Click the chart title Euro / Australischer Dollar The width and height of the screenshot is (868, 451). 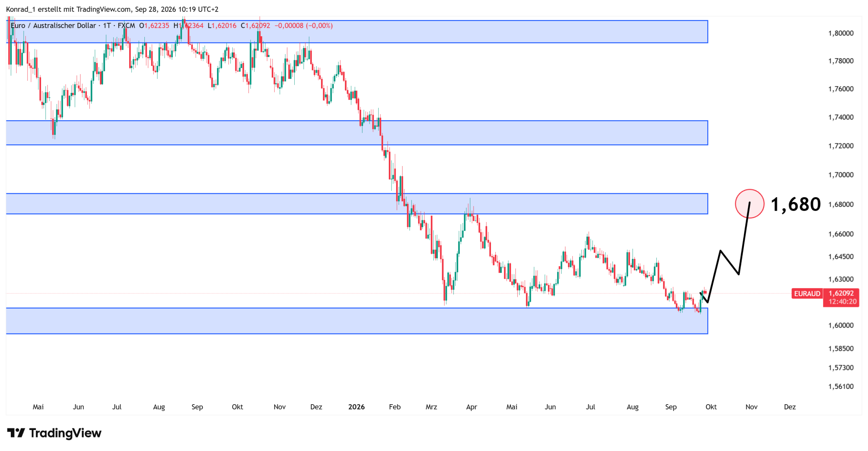(x=53, y=26)
